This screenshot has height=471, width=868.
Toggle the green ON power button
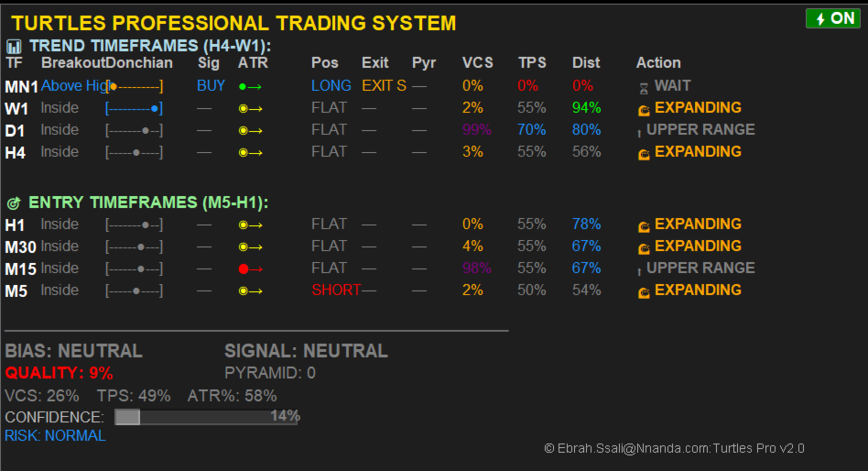[x=832, y=18]
